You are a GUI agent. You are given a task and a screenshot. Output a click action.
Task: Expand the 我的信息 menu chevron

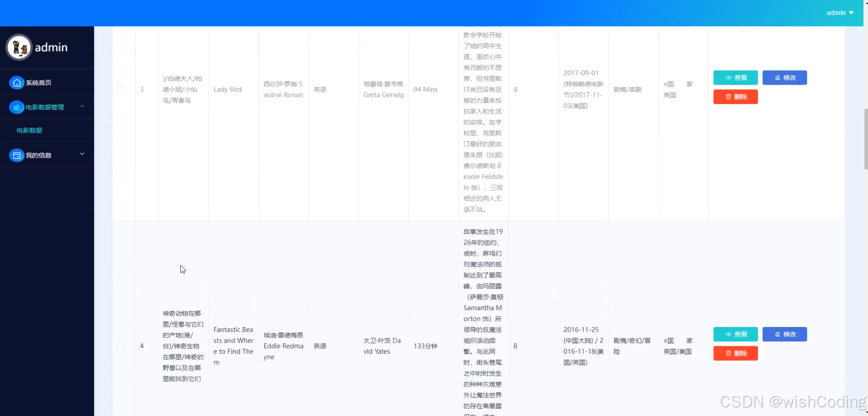82,154
